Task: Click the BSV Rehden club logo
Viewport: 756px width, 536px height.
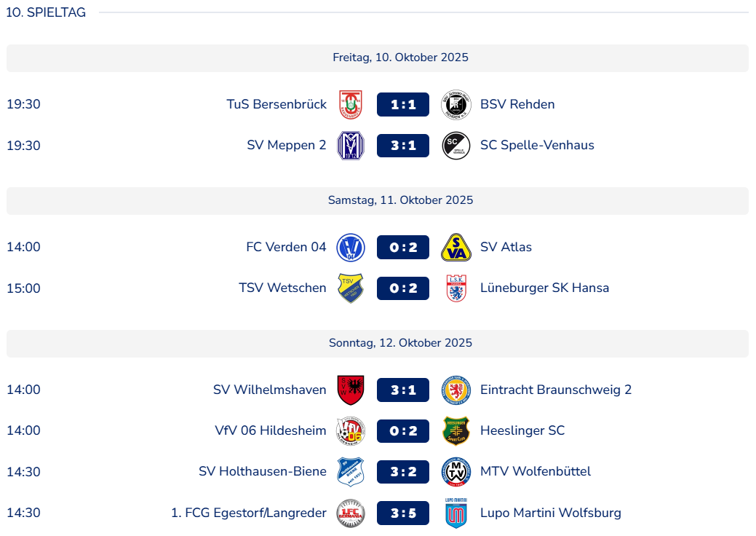Action: 456,105
